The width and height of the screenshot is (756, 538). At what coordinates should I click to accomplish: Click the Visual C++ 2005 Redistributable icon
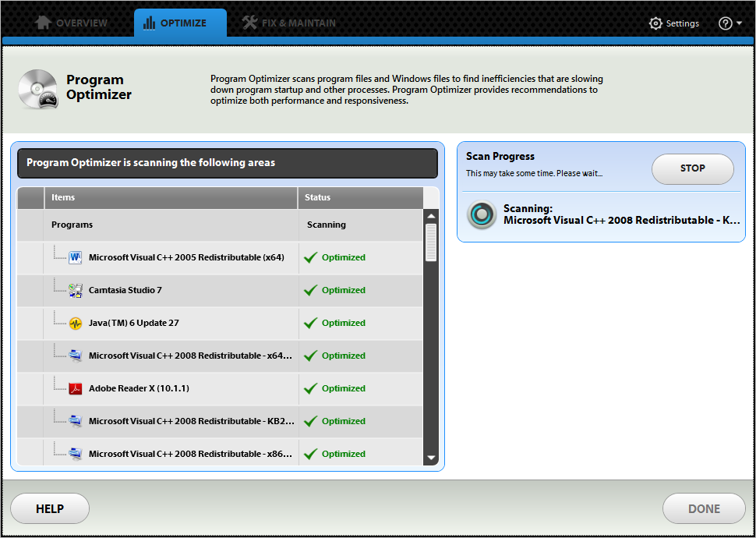(76, 257)
